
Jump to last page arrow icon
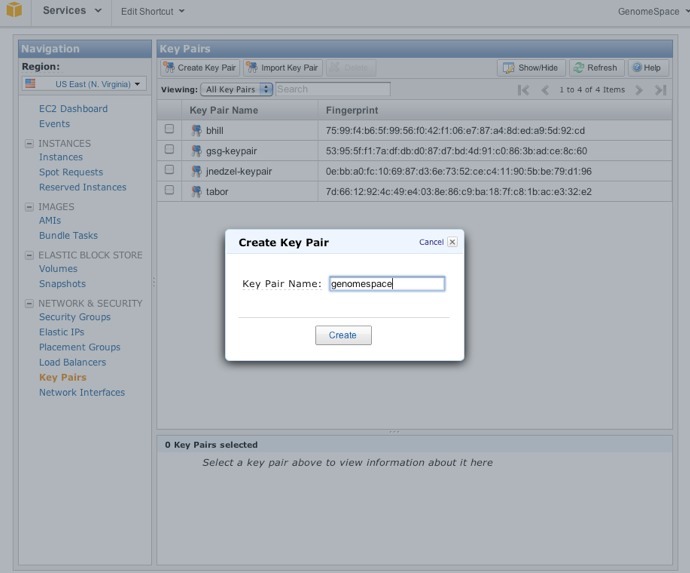(660, 90)
